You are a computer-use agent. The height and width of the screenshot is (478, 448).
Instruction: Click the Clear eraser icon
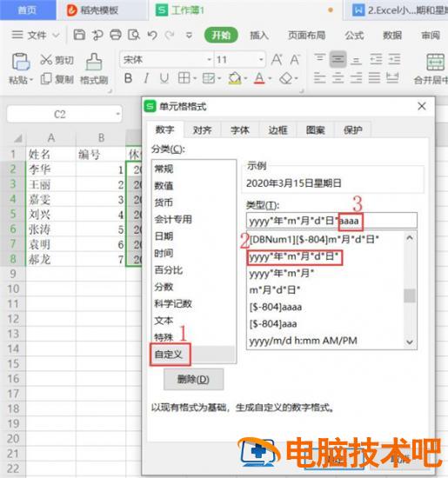[x=286, y=78]
